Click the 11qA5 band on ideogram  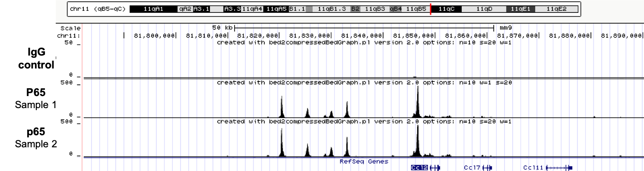(x=276, y=9)
